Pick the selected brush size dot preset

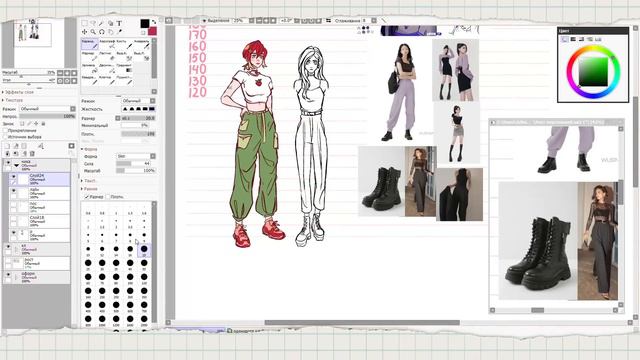pyautogui.click(x=144, y=249)
